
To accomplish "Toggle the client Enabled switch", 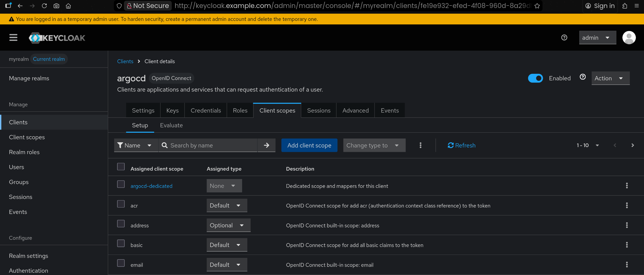I will click(535, 78).
